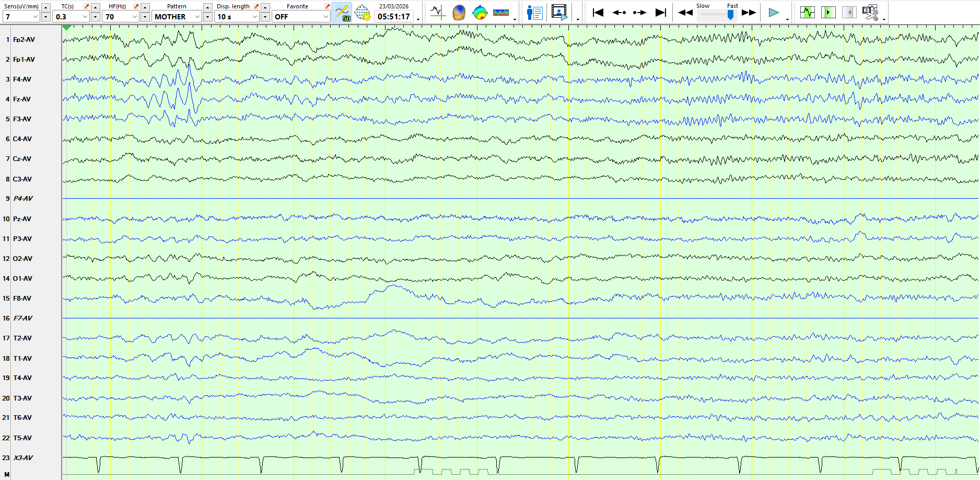The width and height of the screenshot is (980, 480).
Task: Decrease sensitivity with the Sens down arrow
Action: coord(46,17)
